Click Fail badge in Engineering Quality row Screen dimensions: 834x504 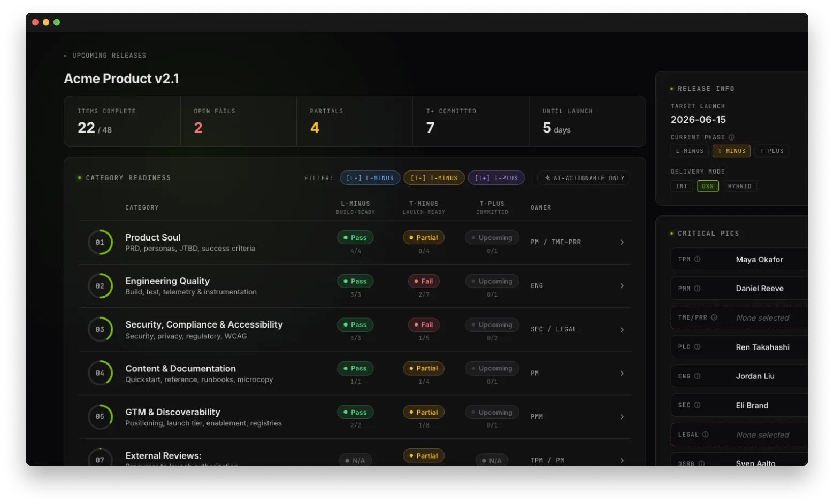coord(424,281)
